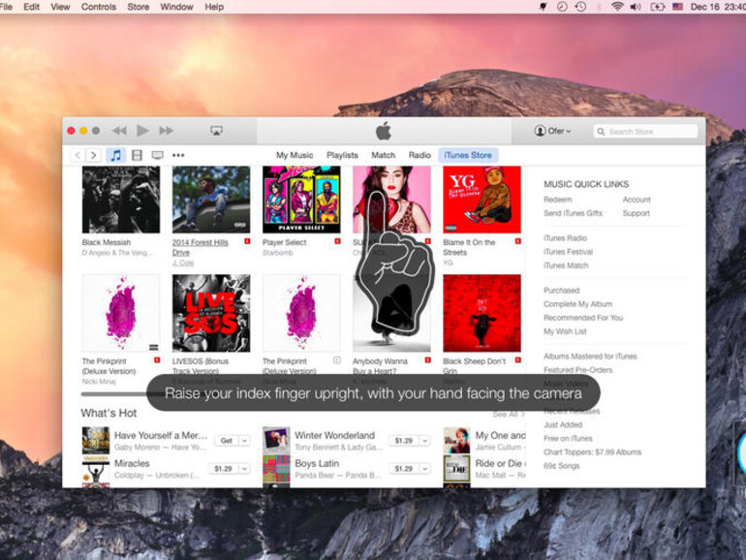746x560 pixels.
Task: Open the Black Sheep Don't Grin cover
Action: [482, 313]
